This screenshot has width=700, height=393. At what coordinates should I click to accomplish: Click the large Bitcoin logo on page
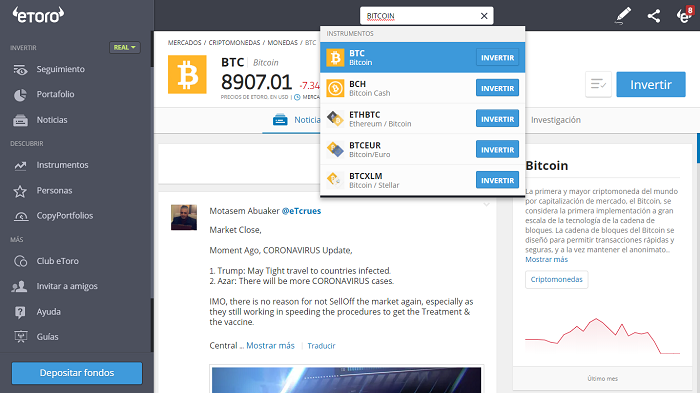click(x=187, y=75)
